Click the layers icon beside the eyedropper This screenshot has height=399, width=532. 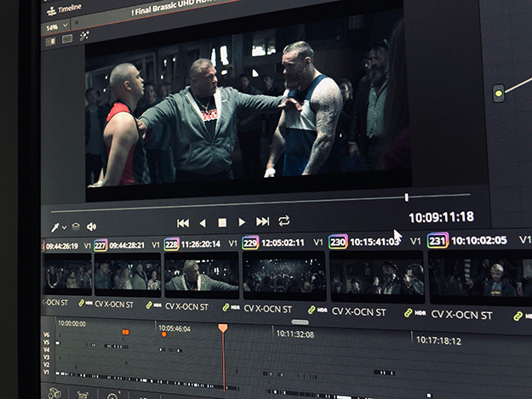point(76,227)
